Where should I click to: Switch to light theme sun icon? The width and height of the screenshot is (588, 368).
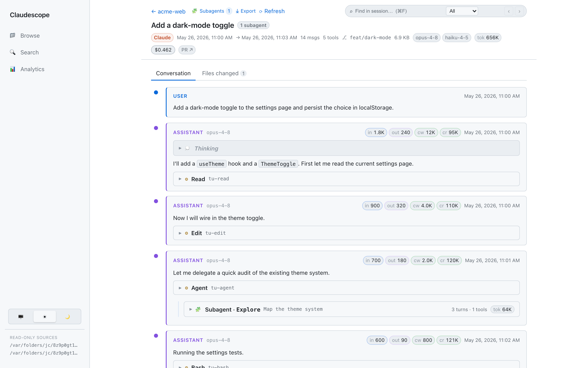tap(45, 317)
